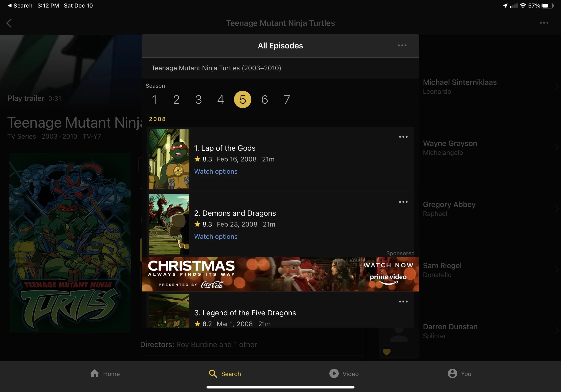This screenshot has width=561, height=392.
Task: Expand Michael Sinterniklaas cast entry chevron
Action: tap(556, 86)
